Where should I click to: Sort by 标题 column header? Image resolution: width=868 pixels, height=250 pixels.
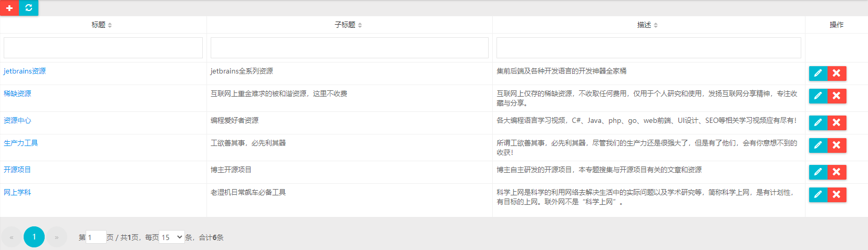[102, 25]
